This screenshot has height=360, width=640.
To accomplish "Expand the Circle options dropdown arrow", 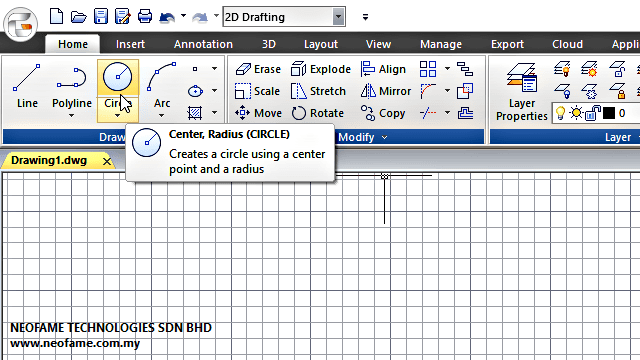I will pos(118,116).
